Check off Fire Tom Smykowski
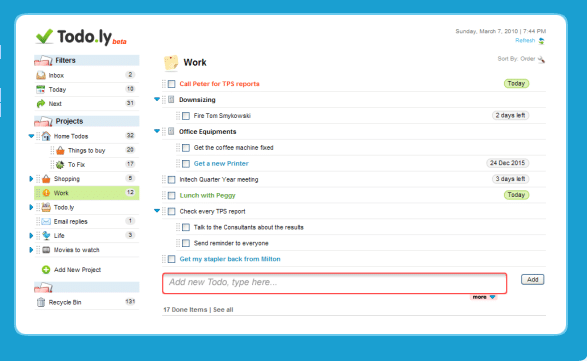Image resolution: width=587 pixels, height=361 pixels. pos(186,116)
